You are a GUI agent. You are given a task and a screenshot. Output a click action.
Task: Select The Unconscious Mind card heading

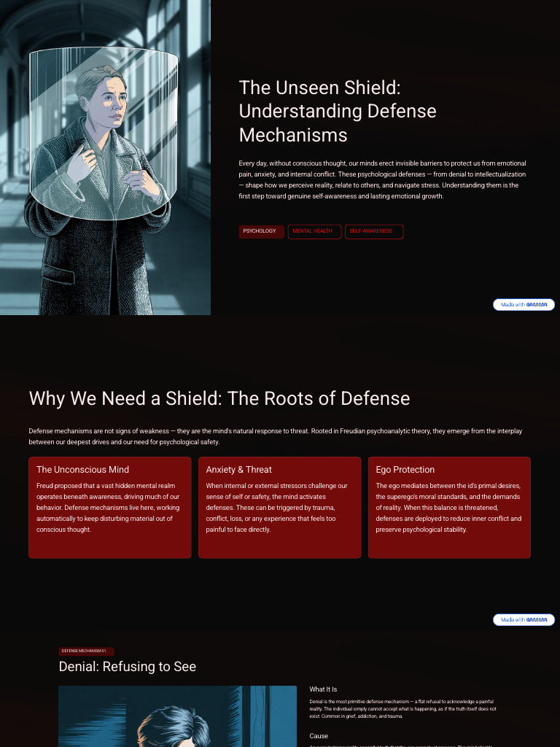(x=83, y=470)
